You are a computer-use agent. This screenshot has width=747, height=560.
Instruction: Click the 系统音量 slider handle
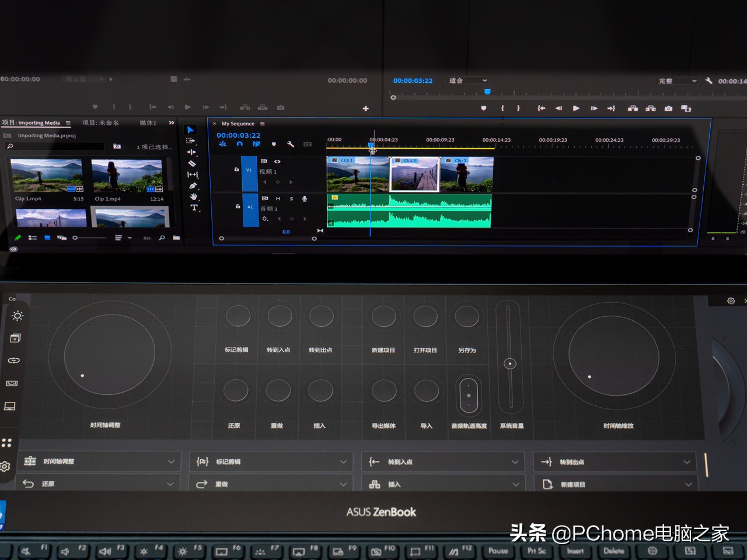click(509, 363)
